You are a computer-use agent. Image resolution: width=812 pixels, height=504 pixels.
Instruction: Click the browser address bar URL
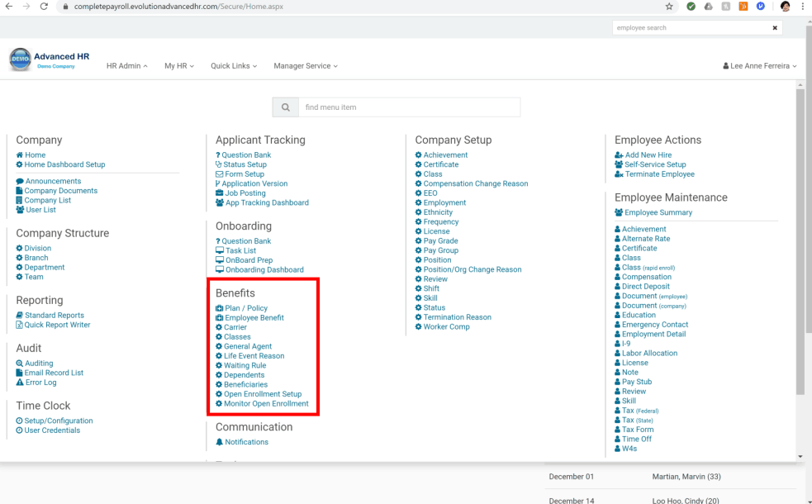[x=178, y=7]
